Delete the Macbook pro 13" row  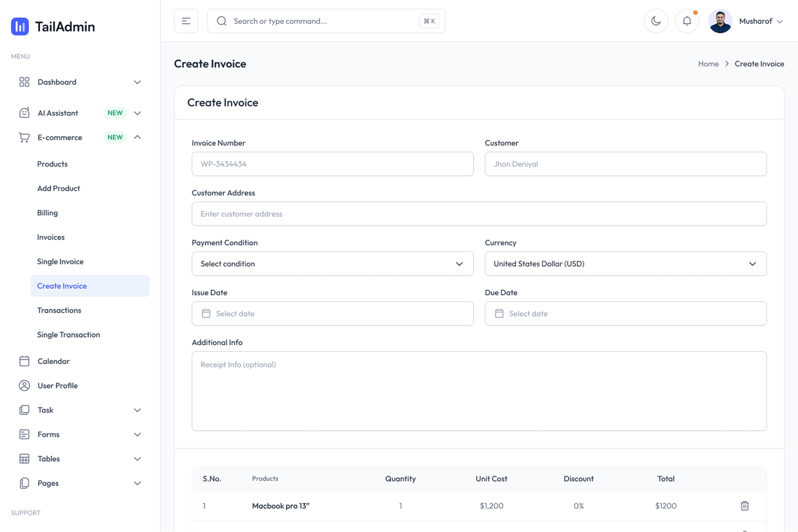(x=745, y=506)
